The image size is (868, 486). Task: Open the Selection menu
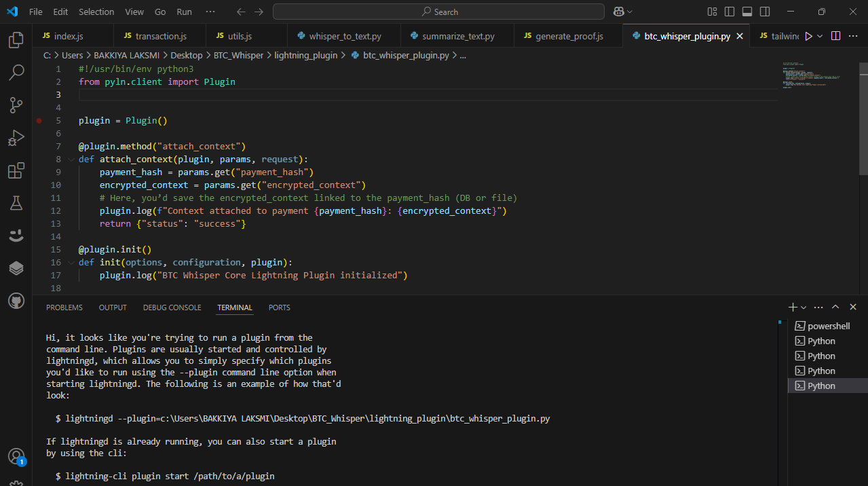(96, 12)
